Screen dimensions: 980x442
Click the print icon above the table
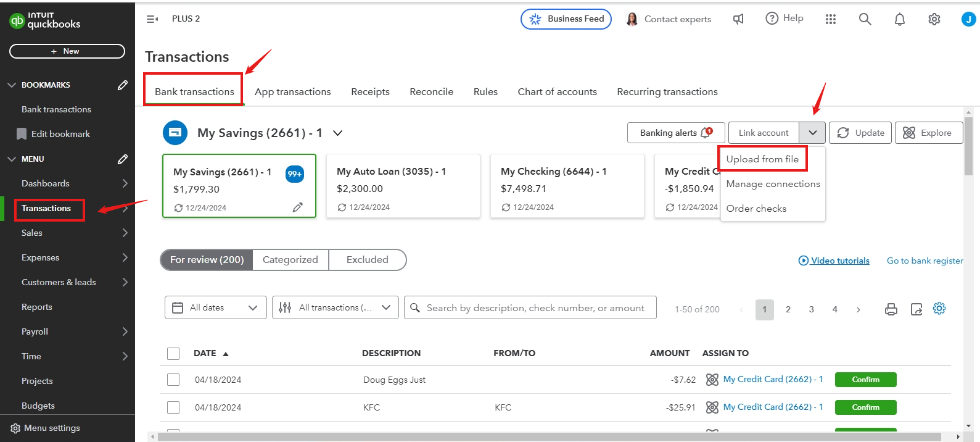(891, 309)
